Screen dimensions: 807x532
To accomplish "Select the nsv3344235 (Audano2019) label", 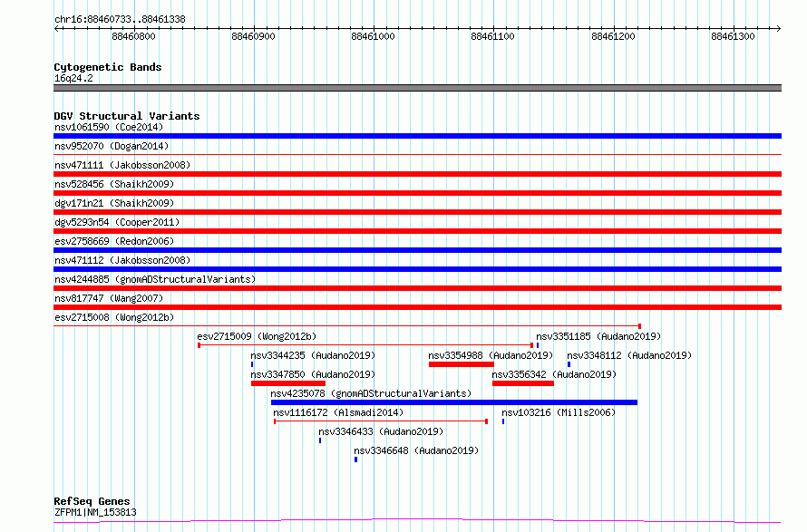I will [x=313, y=355].
